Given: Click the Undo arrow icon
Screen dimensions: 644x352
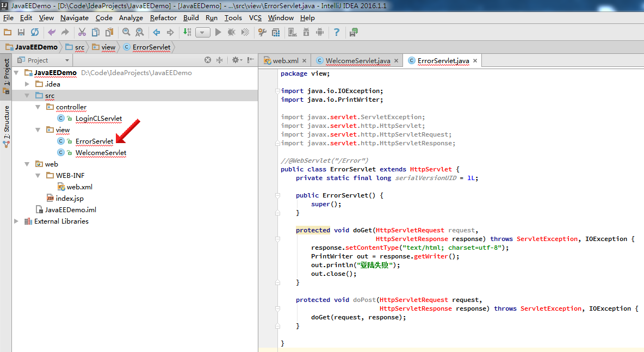Looking at the screenshot, I should coord(51,32).
